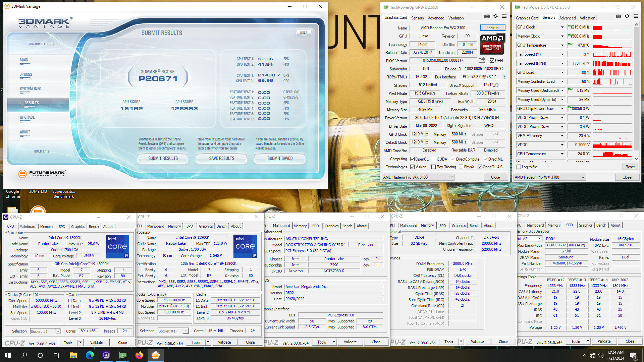This screenshot has height=362, width=644.
Task: Show hidden tray icons chevron
Action: pos(584,355)
